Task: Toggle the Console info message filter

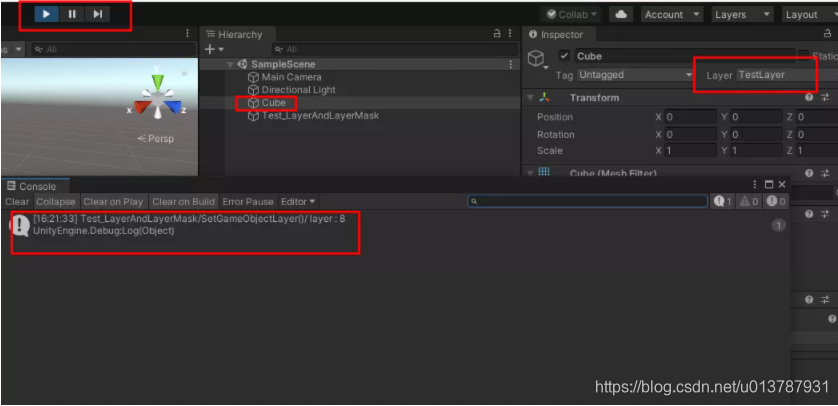Action: coord(723,201)
